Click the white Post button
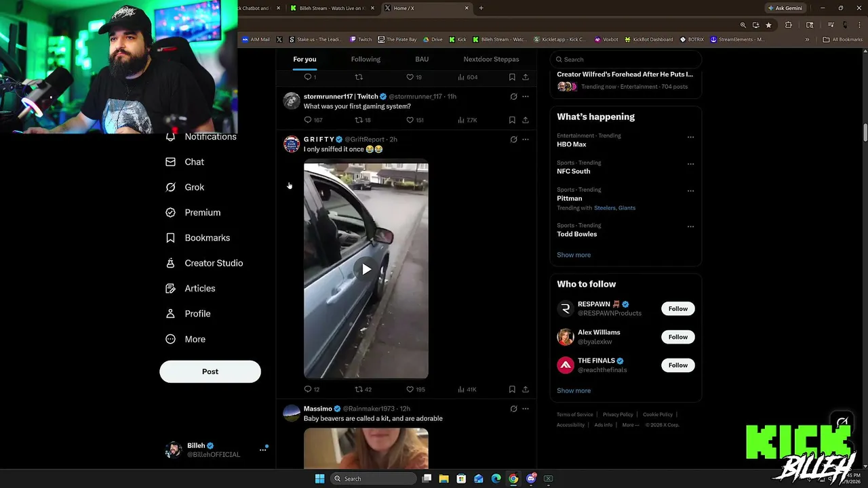The height and width of the screenshot is (488, 868). [x=210, y=371]
